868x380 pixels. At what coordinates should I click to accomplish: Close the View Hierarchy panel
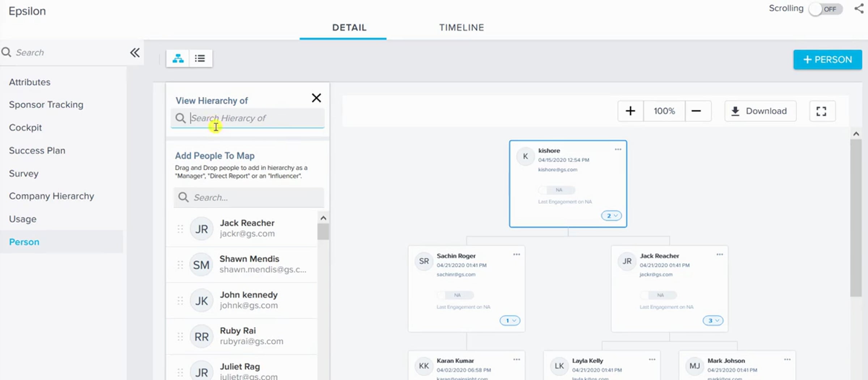316,98
